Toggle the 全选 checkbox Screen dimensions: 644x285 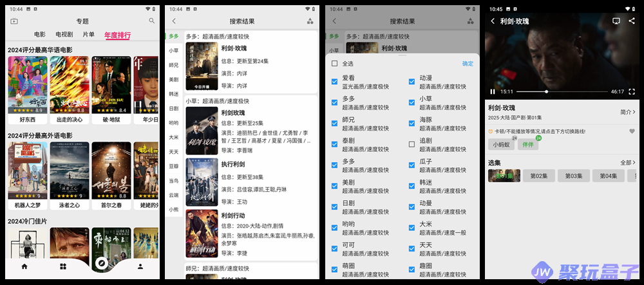pyautogui.click(x=334, y=64)
